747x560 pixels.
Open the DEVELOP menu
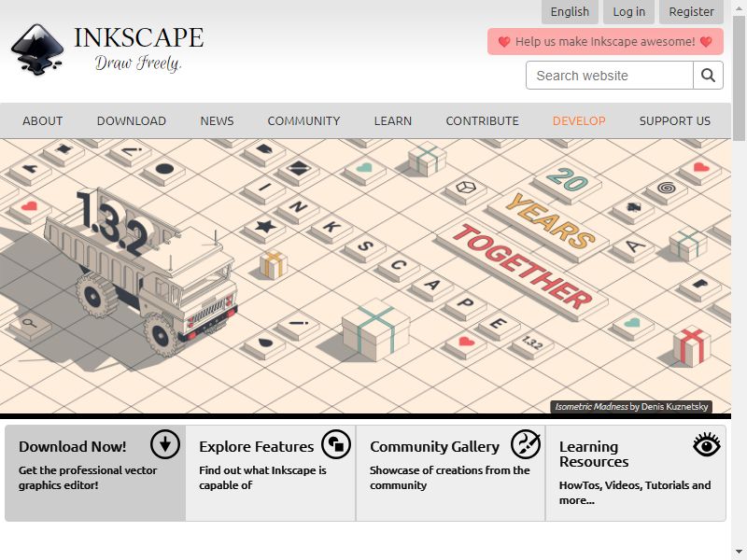[x=579, y=121]
